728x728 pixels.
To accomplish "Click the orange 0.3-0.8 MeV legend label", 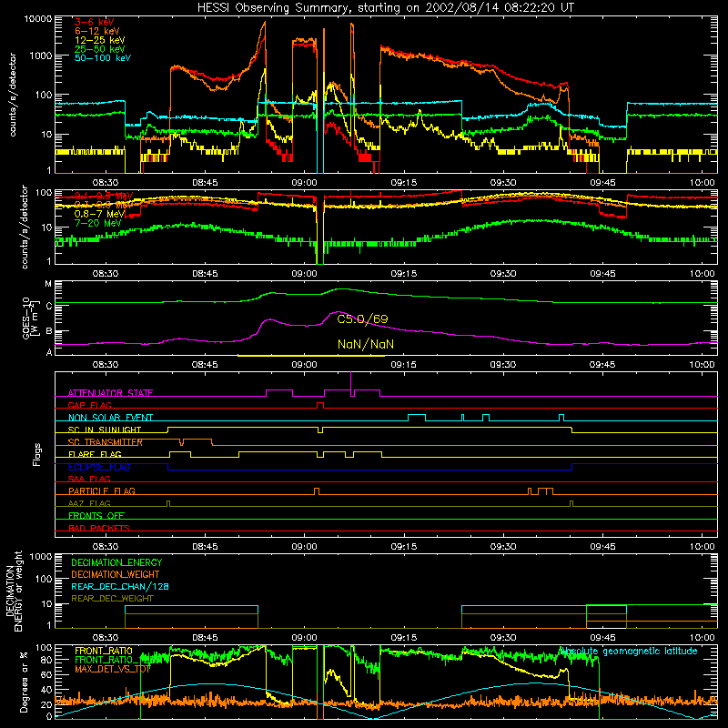I will coord(104,205).
